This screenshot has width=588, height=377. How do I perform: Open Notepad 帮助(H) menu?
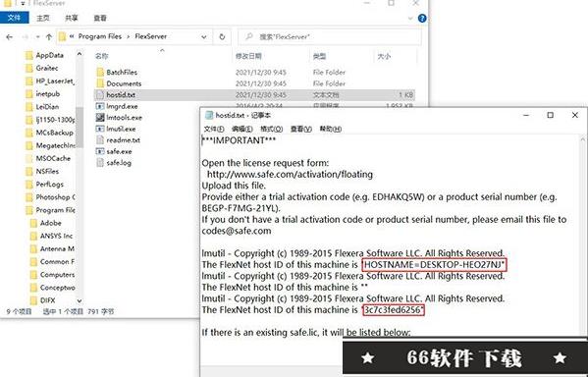331,129
